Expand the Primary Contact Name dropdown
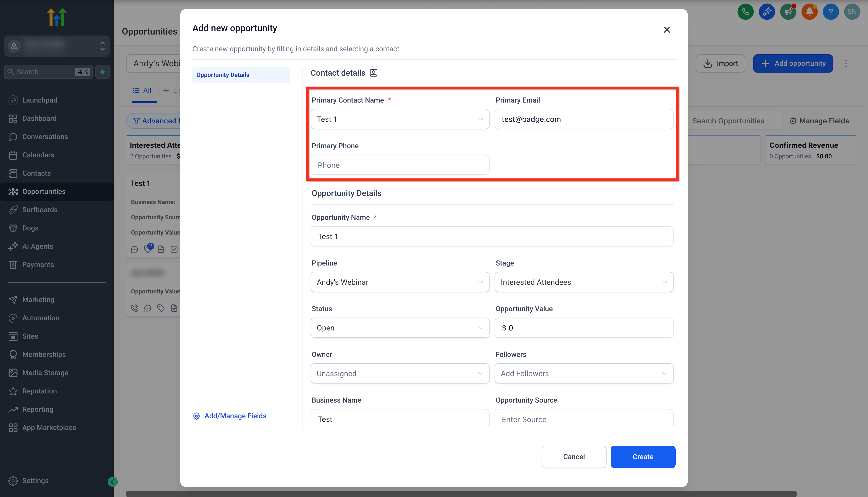The height and width of the screenshot is (497, 868). (x=399, y=119)
